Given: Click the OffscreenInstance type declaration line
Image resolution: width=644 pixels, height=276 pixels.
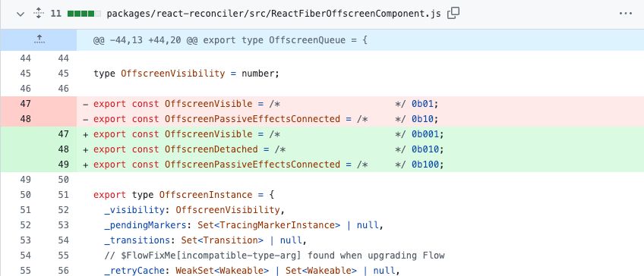Looking at the screenshot, I should tap(360, 195).
